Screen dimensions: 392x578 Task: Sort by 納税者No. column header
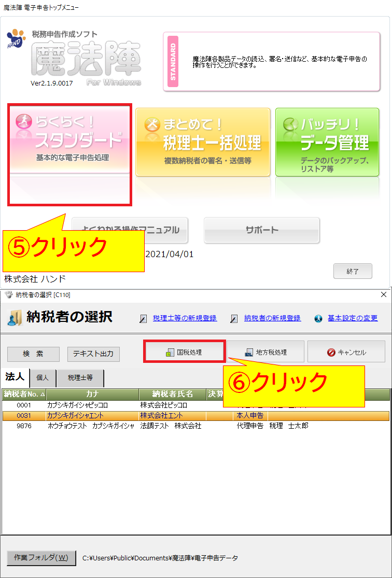(24, 394)
